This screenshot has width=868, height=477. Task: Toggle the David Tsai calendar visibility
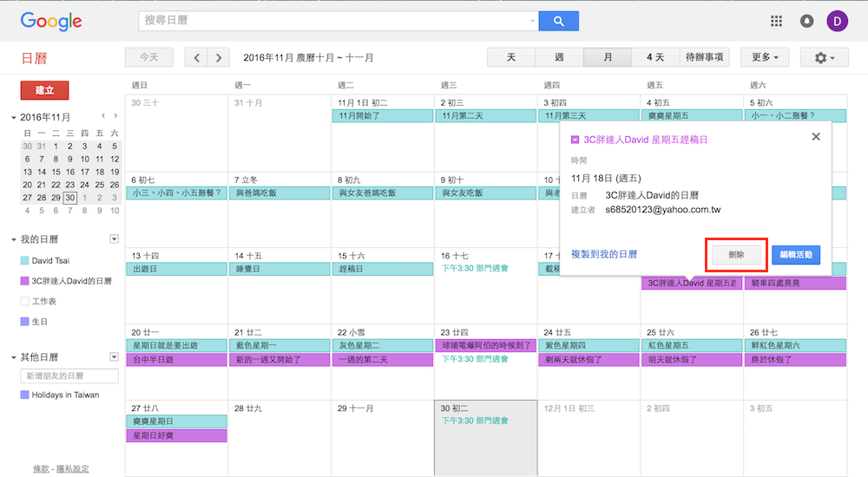(24, 260)
